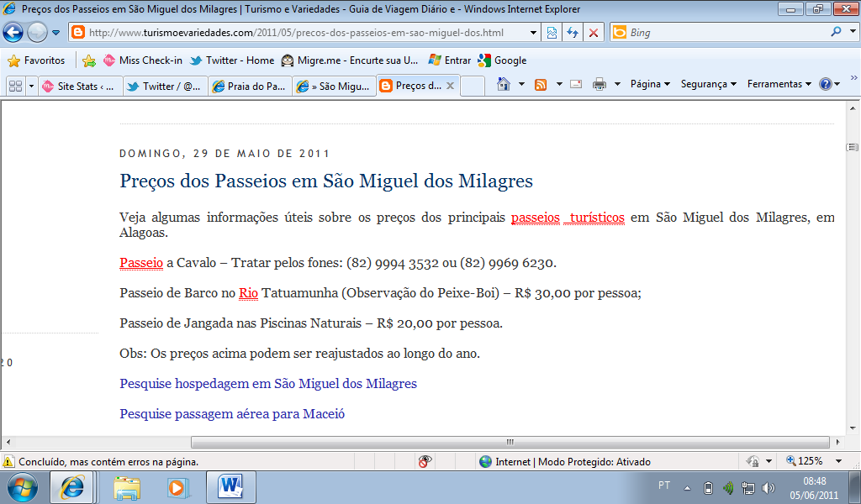
Task: Open the Help question mark icon
Action: pos(825,84)
